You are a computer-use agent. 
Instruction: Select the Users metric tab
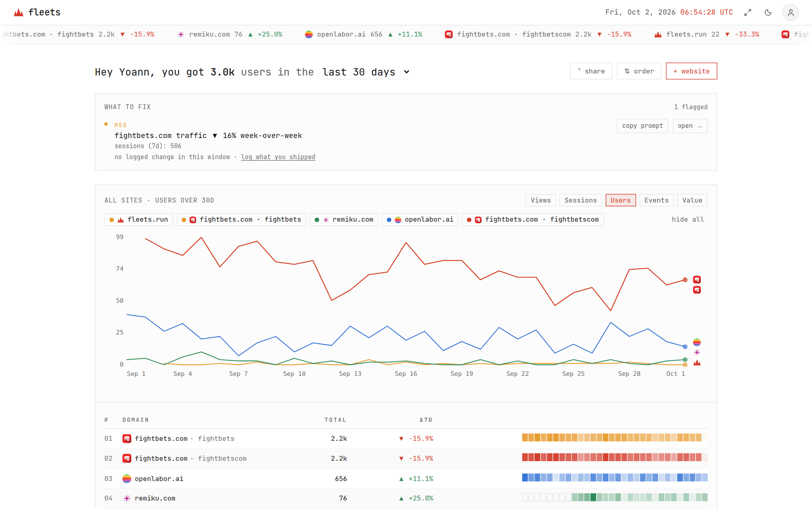pos(621,200)
